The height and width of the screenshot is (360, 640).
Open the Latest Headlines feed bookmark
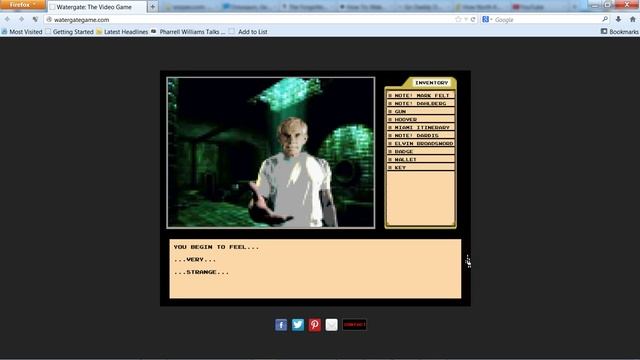pos(122,31)
